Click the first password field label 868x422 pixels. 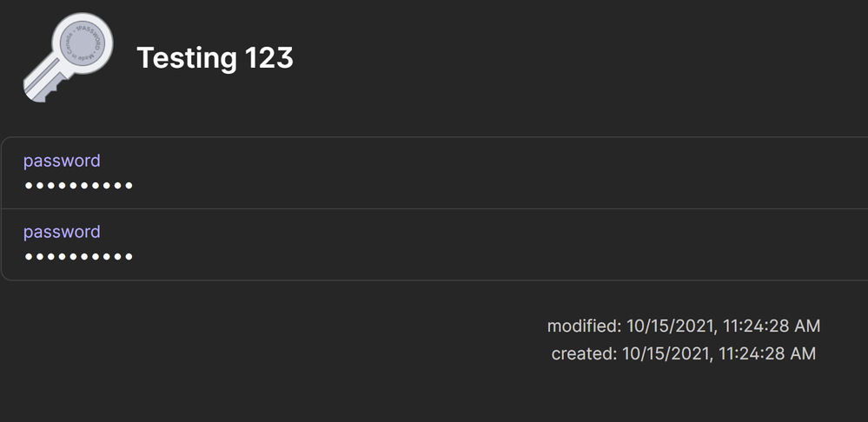click(62, 161)
